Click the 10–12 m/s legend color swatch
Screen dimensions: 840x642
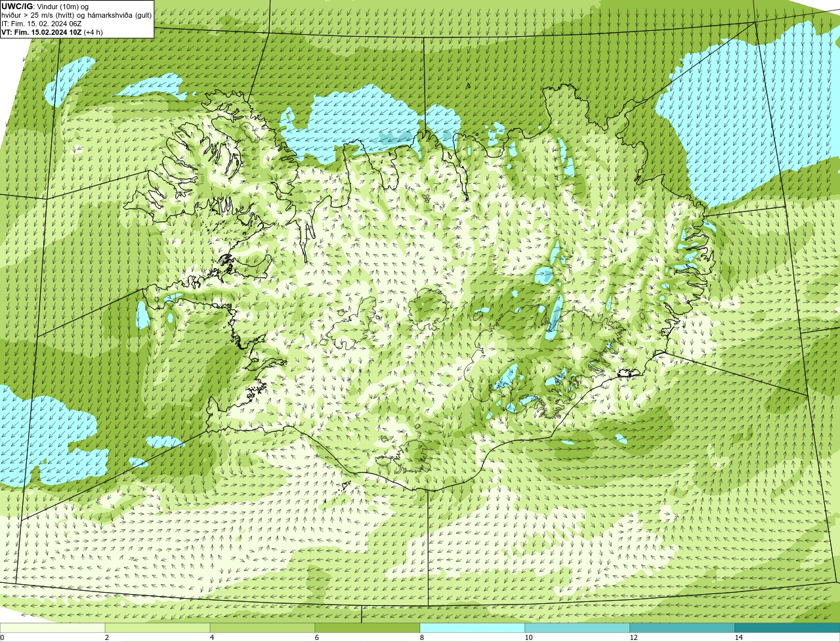coord(577,628)
